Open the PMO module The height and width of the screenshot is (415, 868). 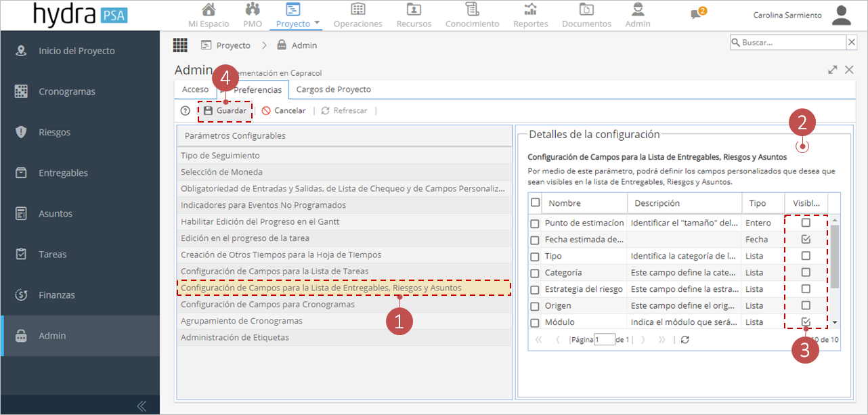tap(253, 16)
